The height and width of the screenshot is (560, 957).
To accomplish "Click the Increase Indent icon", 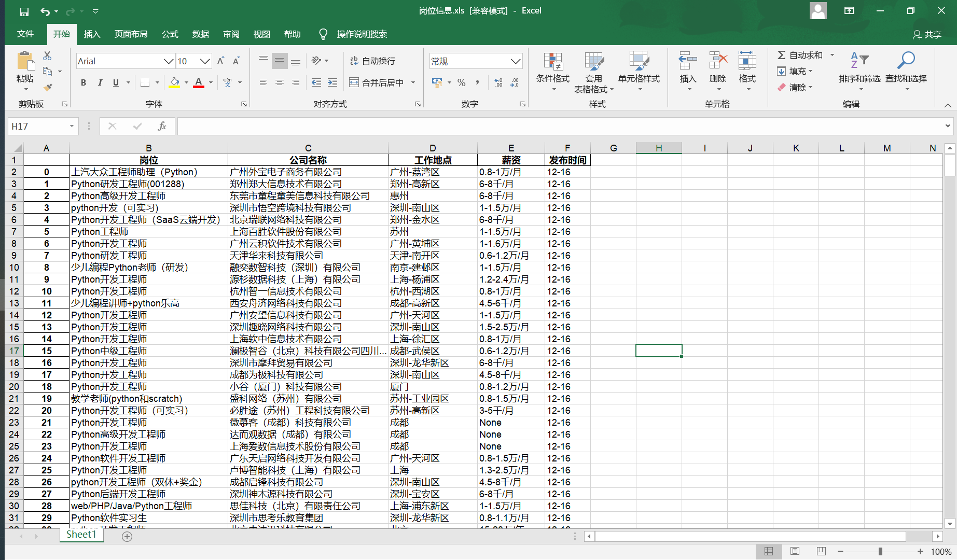I will coord(332,82).
